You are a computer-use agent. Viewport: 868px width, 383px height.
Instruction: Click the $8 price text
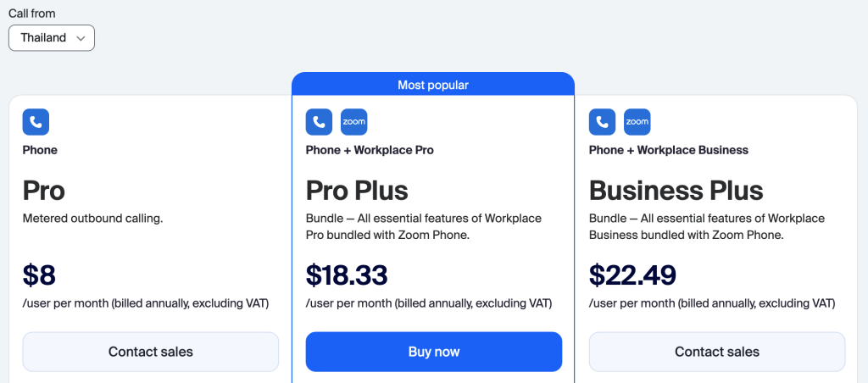click(39, 275)
